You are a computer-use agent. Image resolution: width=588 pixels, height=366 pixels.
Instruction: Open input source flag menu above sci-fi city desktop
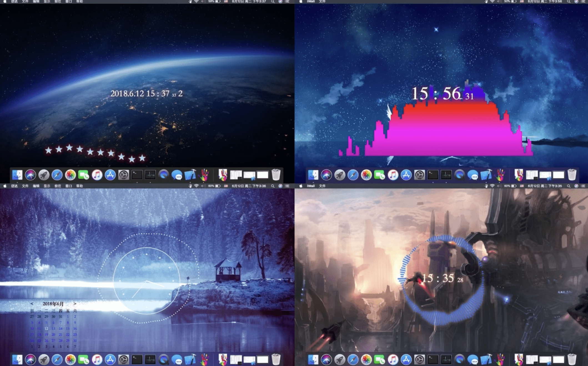tap(522, 186)
